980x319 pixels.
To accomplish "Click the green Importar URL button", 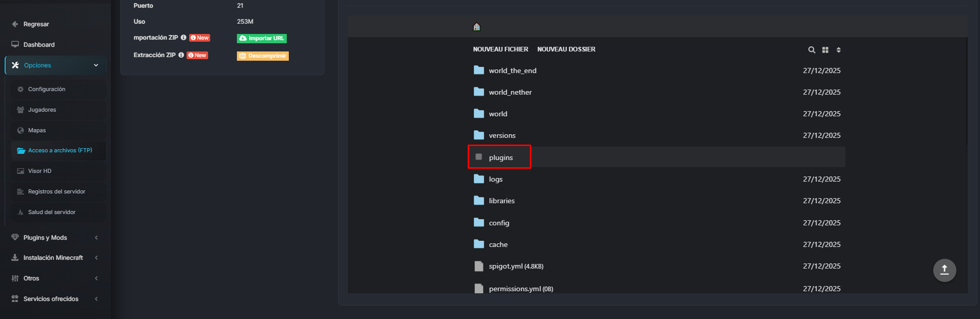I will (x=262, y=38).
